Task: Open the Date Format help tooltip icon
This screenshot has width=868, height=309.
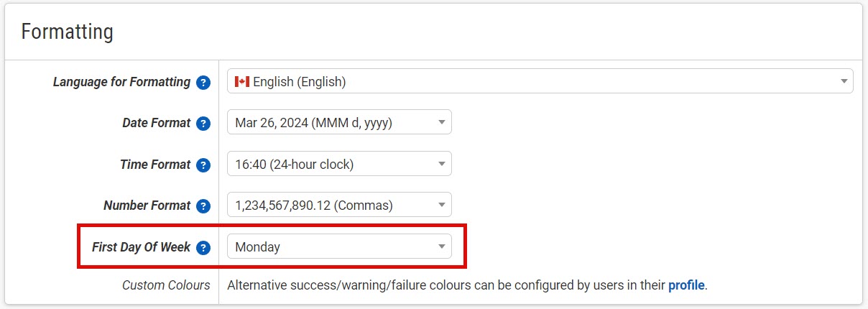Action: pos(203,123)
